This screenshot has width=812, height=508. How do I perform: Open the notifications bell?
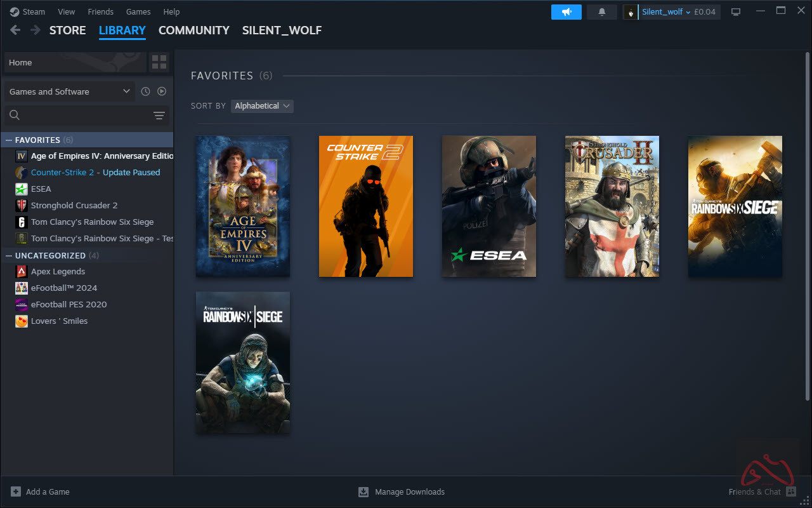point(601,12)
